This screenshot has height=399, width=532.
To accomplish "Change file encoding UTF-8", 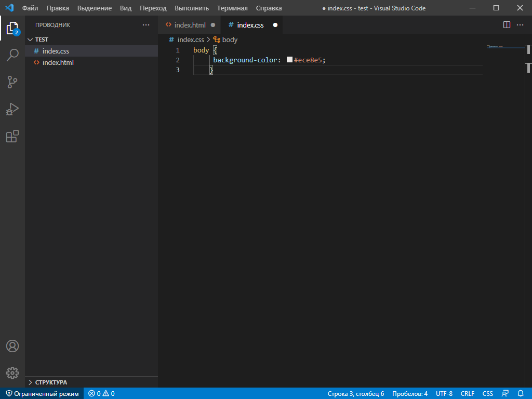I will tap(444, 394).
